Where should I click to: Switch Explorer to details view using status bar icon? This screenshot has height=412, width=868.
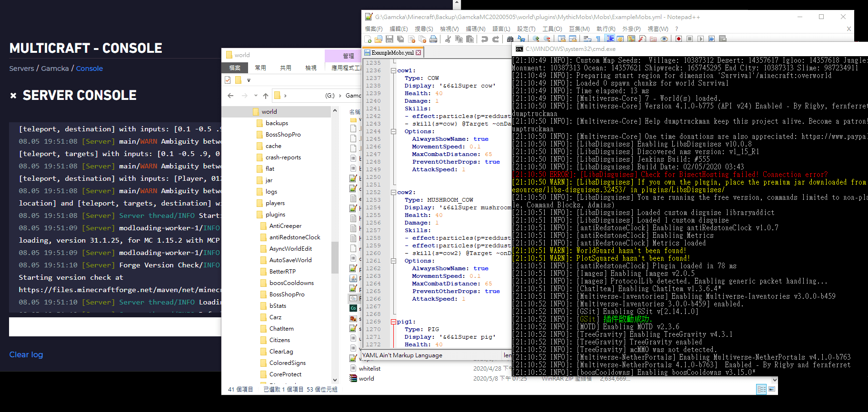[761, 389]
